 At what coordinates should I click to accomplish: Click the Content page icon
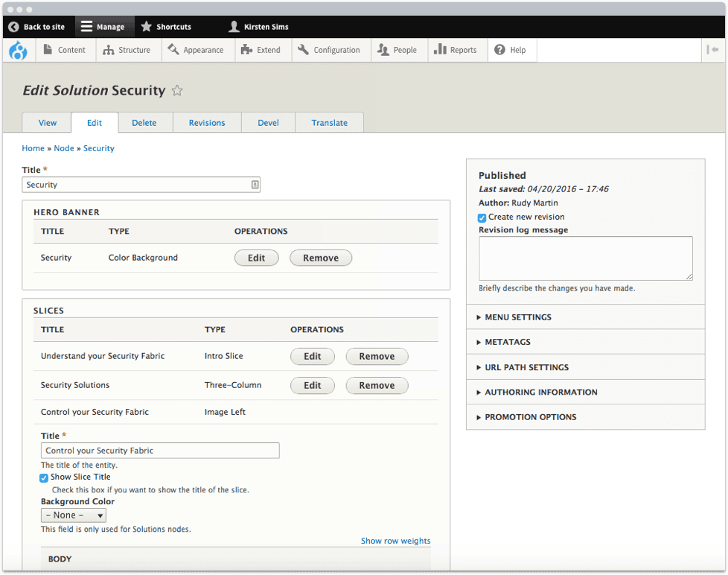pyautogui.click(x=48, y=50)
